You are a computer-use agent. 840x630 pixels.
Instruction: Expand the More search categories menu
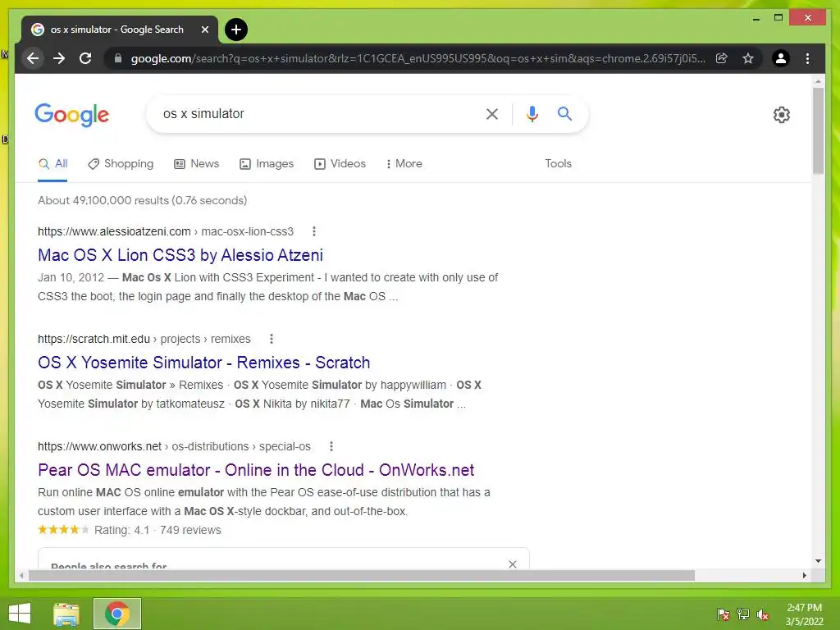[x=404, y=163]
